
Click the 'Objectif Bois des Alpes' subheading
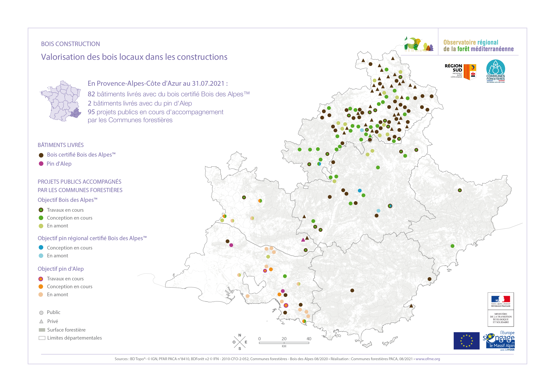67,200
